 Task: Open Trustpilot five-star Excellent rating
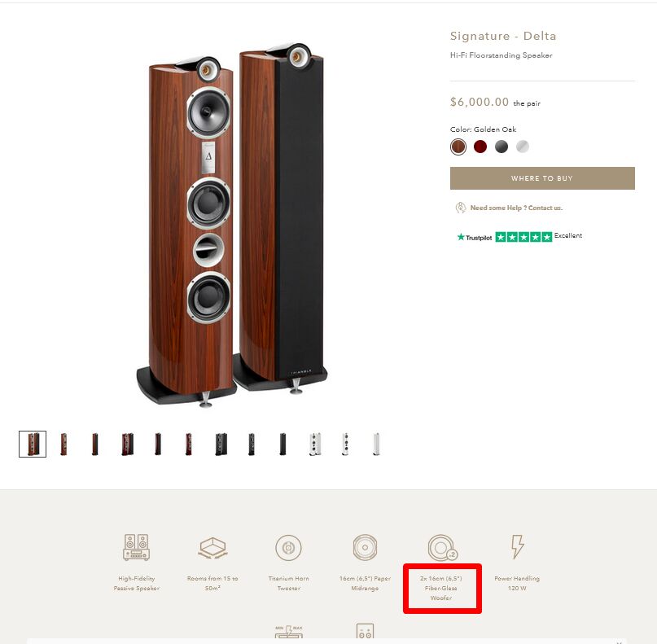coord(519,237)
